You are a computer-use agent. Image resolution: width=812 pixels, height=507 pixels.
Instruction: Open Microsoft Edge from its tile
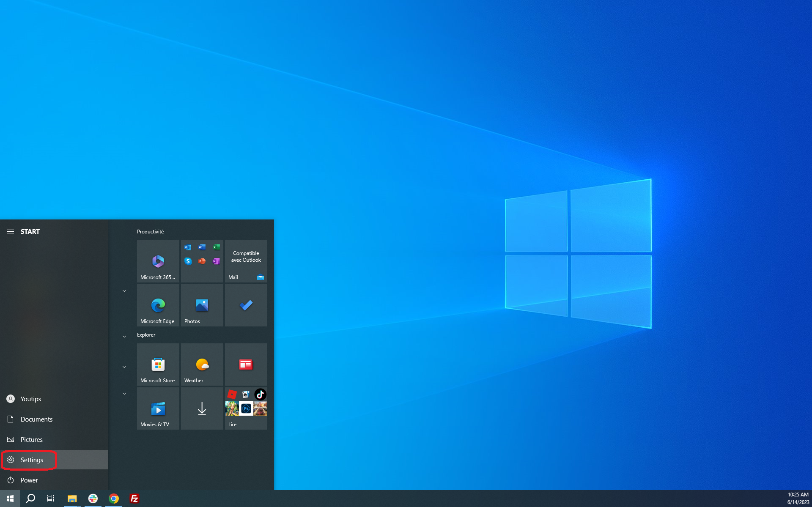(158, 305)
